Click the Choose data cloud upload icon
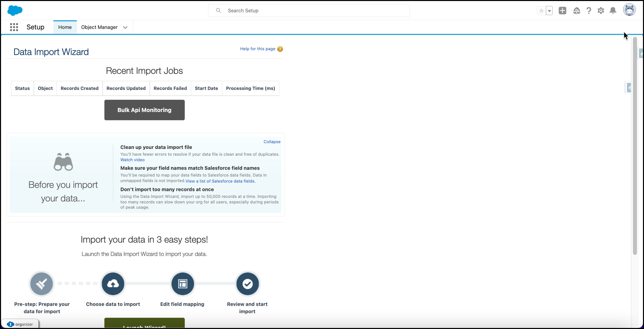644x329 pixels. [113, 284]
